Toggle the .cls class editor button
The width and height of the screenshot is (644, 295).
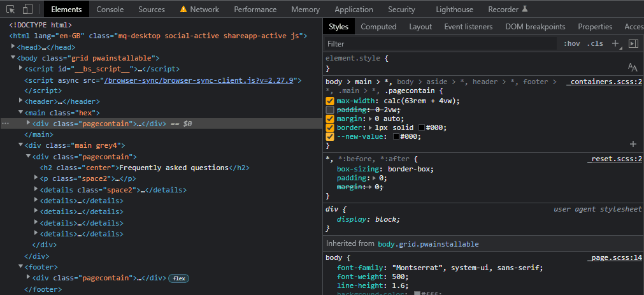point(595,43)
